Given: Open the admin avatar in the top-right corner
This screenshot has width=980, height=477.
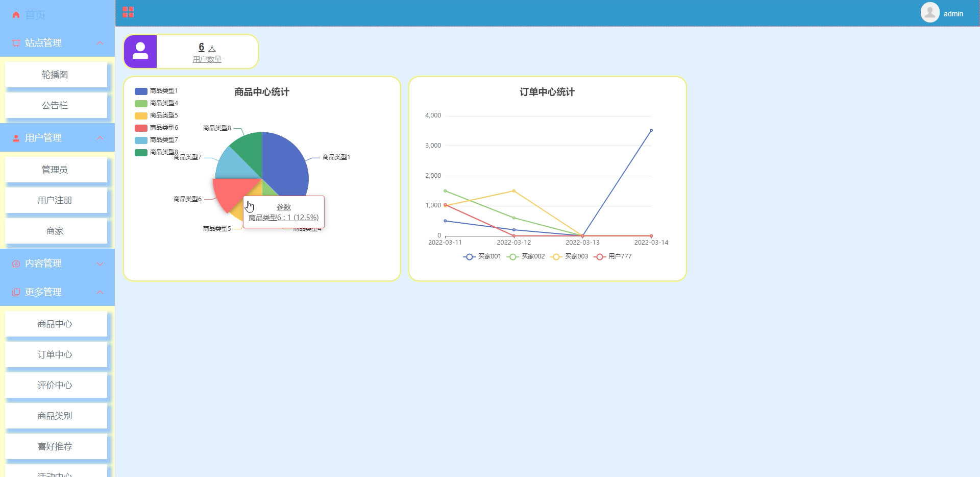Looking at the screenshot, I should coord(930,12).
